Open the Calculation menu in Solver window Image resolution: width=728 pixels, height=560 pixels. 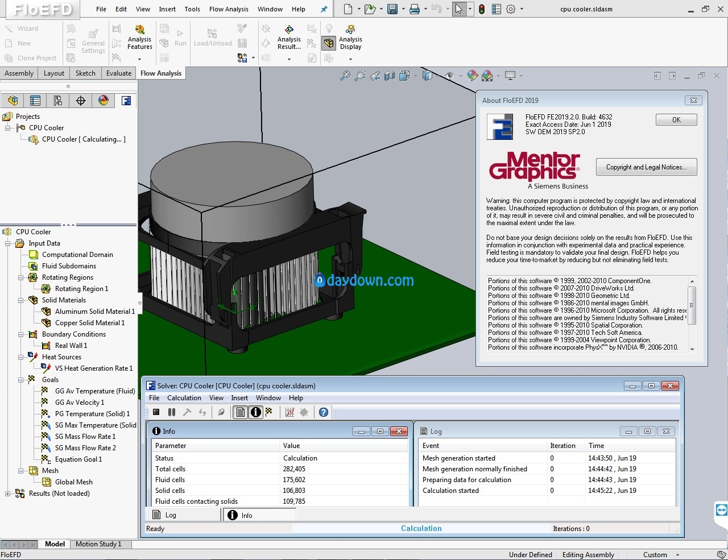tap(184, 398)
